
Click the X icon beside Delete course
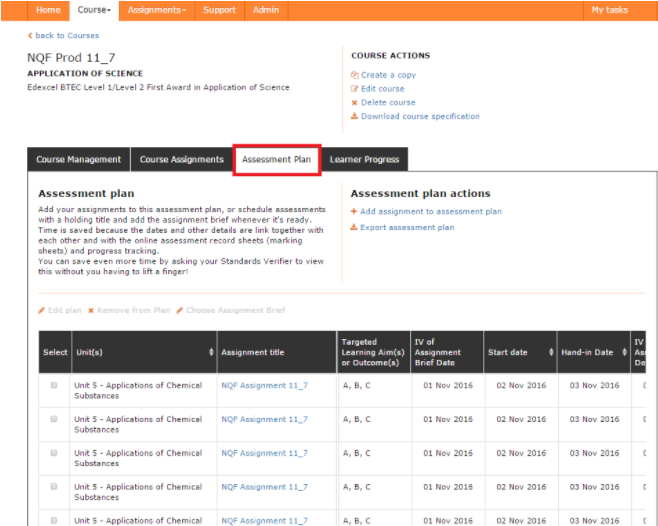(354, 102)
